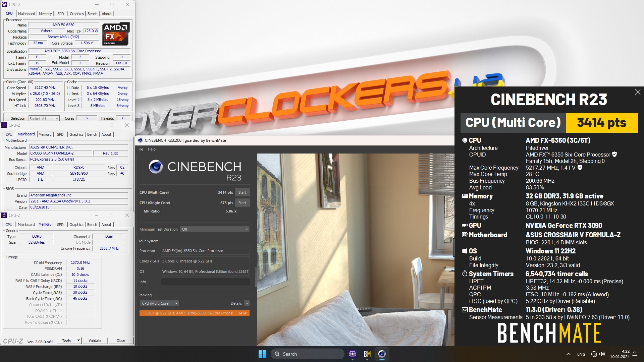Screen dimensions: 644x362
Task: Open the File menu in Cinebench
Action: (x=140, y=149)
